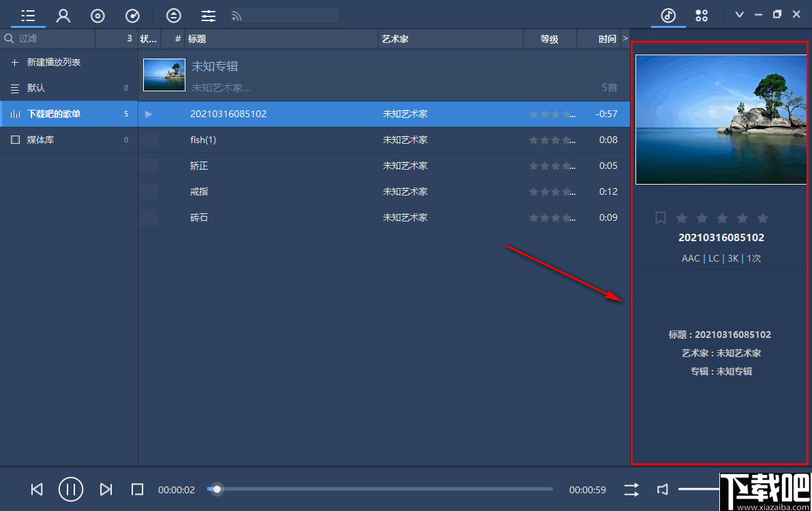This screenshot has height=511, width=812.
Task: Open the artist view icon
Action: pos(63,16)
